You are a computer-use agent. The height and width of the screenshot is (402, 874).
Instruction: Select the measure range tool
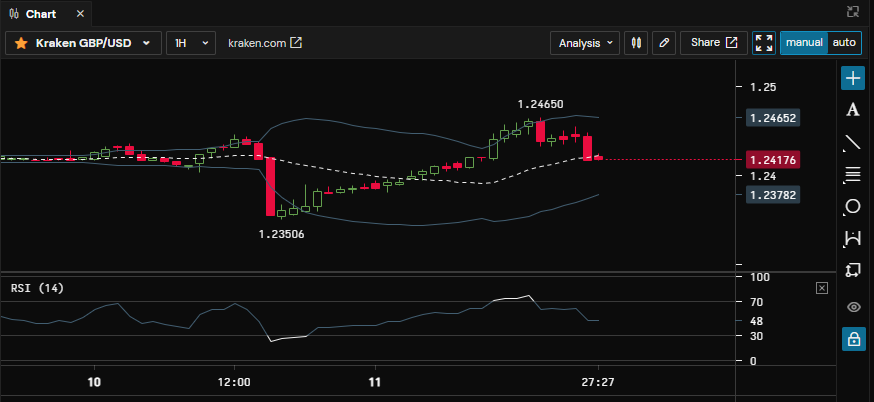(853, 239)
